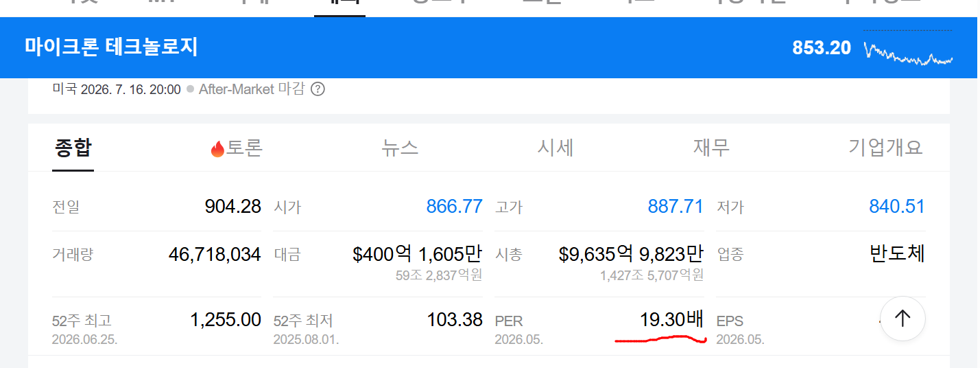Image resolution: width=980 pixels, height=368 pixels.
Task: Open the After-Market help question mark icon
Action: 318,89
